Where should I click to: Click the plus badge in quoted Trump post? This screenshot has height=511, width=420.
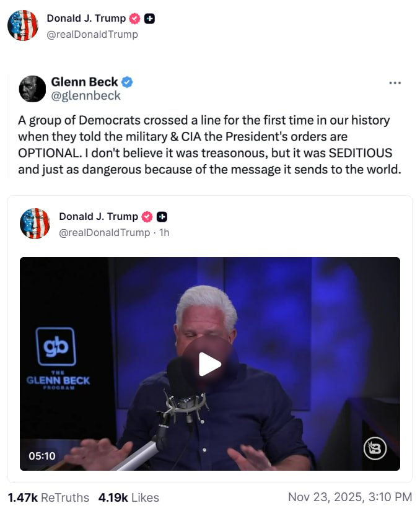(162, 217)
